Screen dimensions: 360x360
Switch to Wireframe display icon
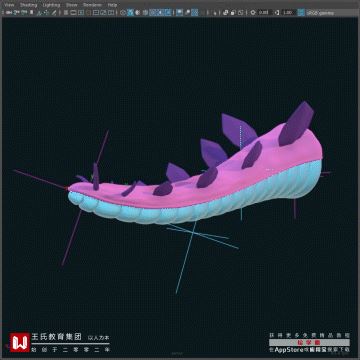123,13
